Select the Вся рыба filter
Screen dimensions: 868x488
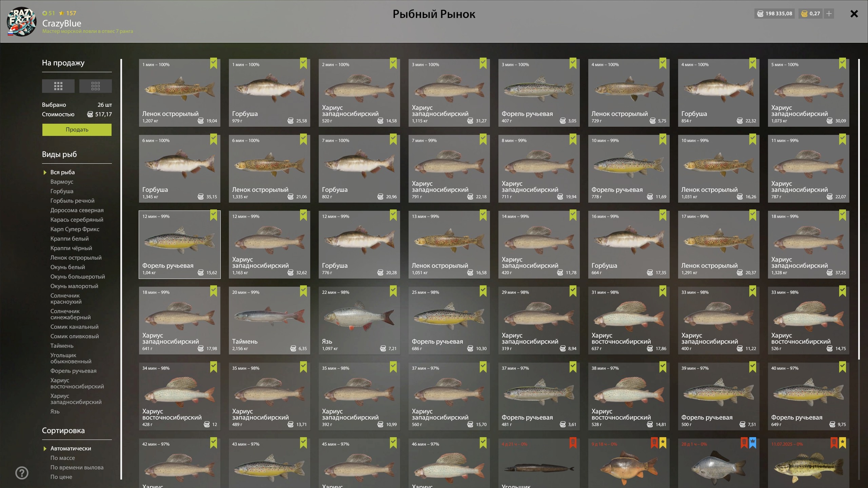tap(63, 172)
